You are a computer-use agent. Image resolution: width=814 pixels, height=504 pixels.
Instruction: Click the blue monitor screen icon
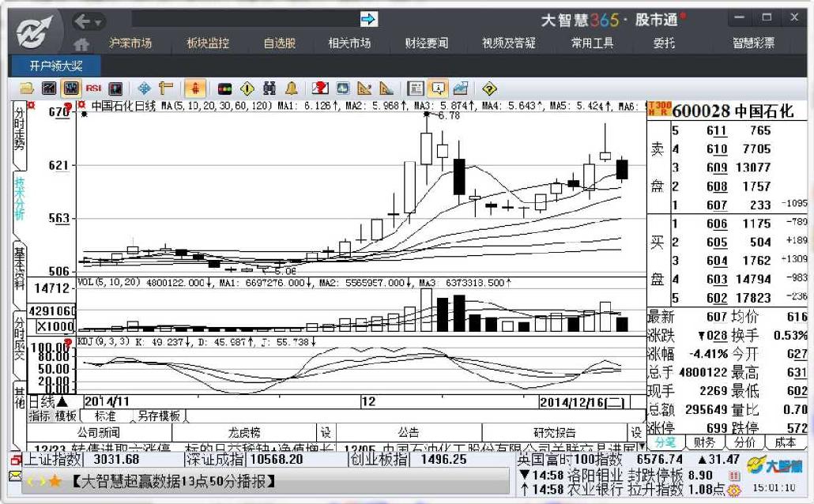tap(343, 88)
